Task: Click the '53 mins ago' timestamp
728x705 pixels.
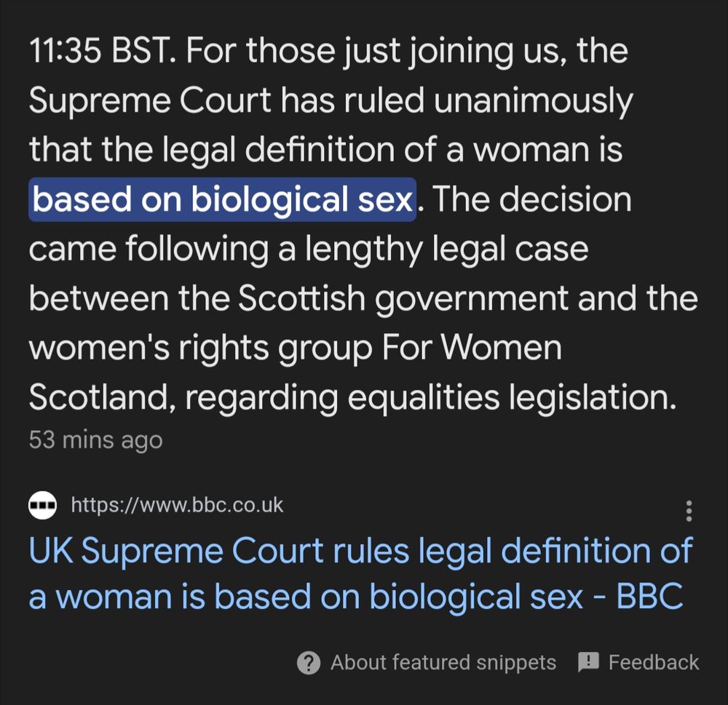Action: 95,440
